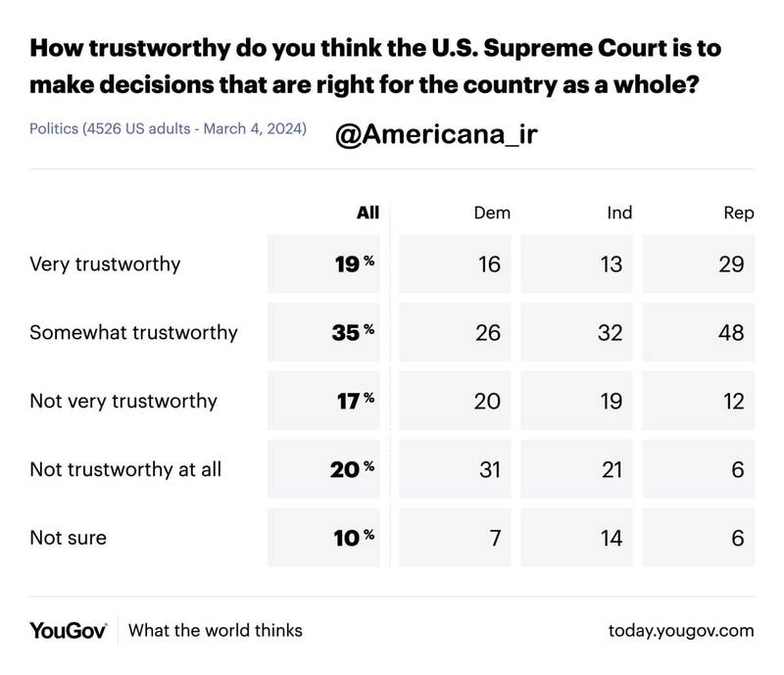Select the All column header
This screenshot has height=675, width=784.
pos(367,213)
